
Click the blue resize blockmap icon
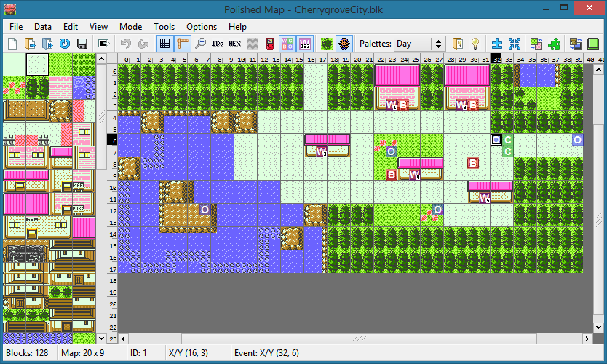(x=497, y=44)
